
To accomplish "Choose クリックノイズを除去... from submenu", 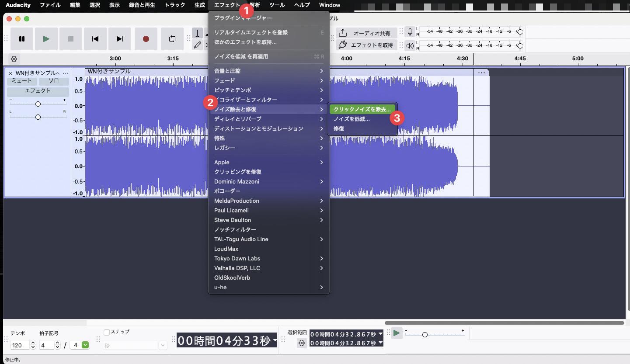I will [x=362, y=109].
